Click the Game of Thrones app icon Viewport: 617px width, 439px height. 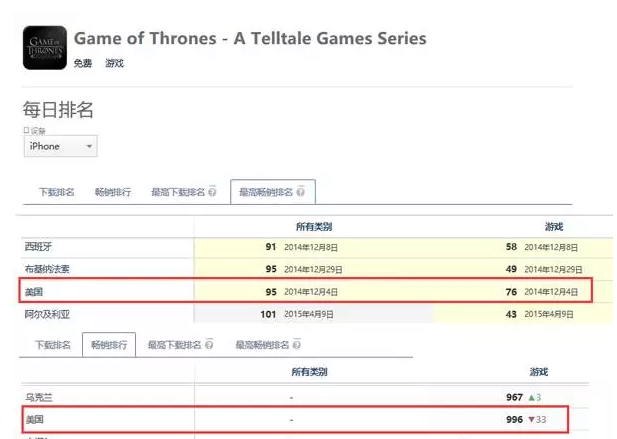45,48
